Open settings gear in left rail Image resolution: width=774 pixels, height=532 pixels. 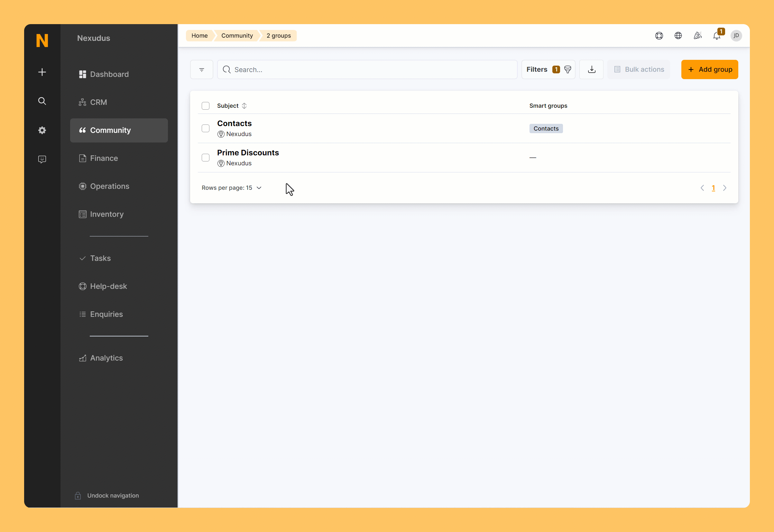(x=42, y=130)
